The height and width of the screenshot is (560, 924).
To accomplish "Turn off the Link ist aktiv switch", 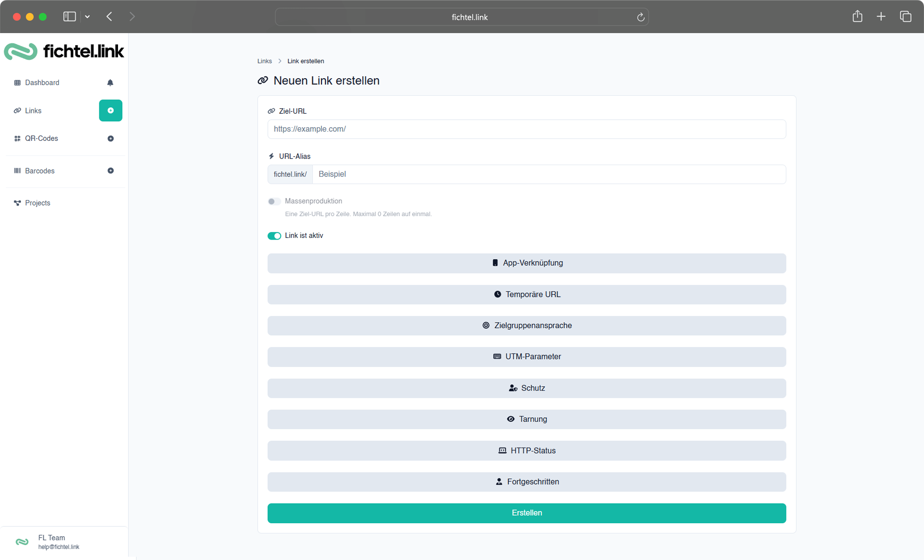I will point(274,236).
